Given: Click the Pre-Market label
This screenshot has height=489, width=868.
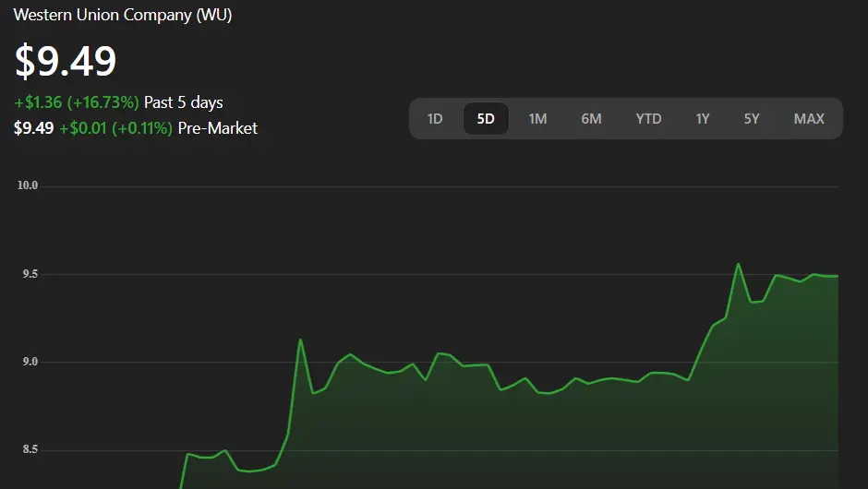Looking at the screenshot, I should 218,128.
